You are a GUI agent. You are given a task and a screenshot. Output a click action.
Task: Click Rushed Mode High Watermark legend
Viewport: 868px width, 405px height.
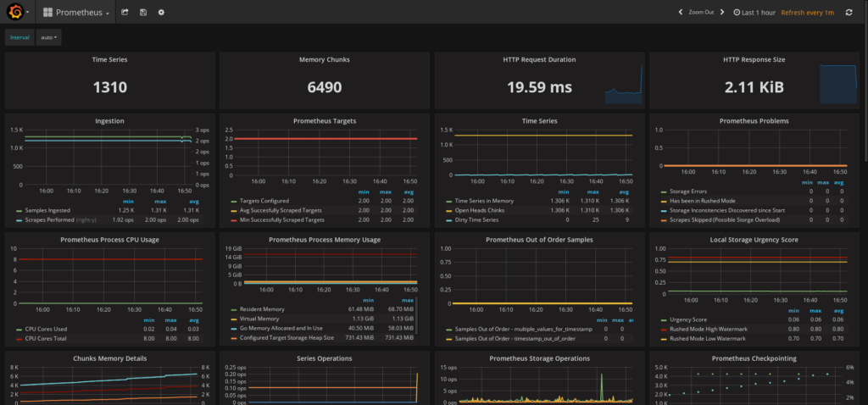point(709,330)
